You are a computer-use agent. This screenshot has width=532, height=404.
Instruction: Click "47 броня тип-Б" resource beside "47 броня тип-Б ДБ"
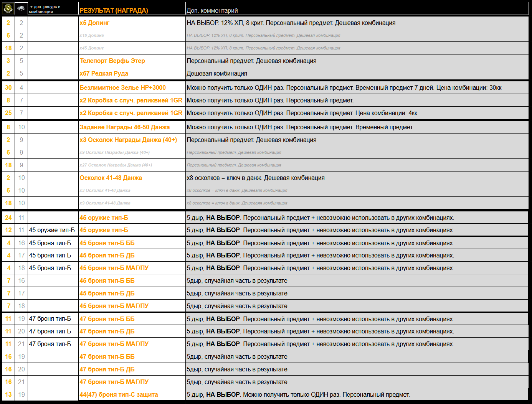(50, 331)
